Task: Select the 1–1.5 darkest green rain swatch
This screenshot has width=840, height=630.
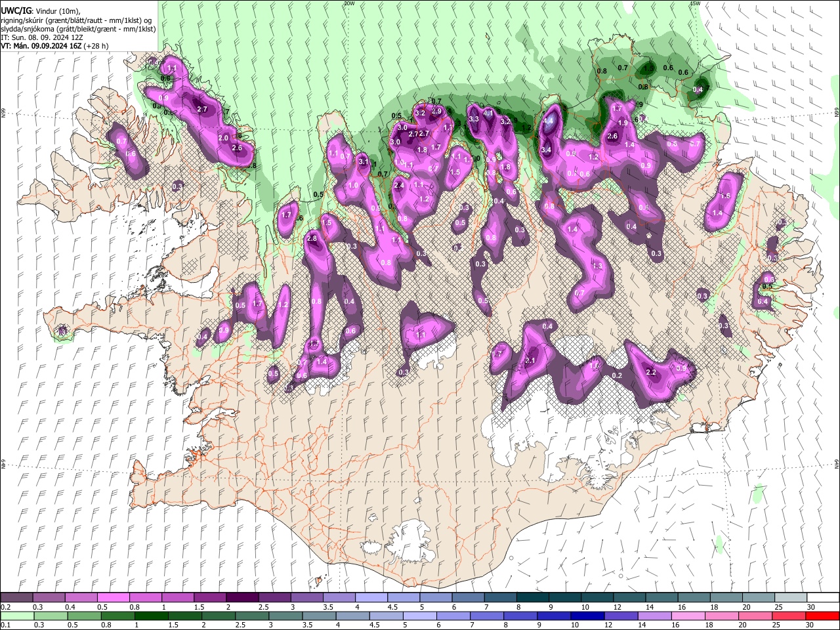Action: pos(152,616)
